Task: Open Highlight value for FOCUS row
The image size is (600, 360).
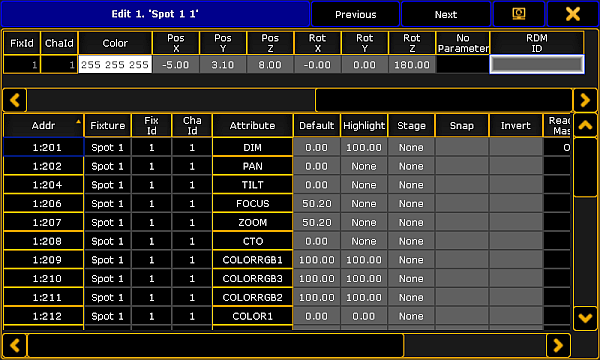Action: tap(364, 204)
